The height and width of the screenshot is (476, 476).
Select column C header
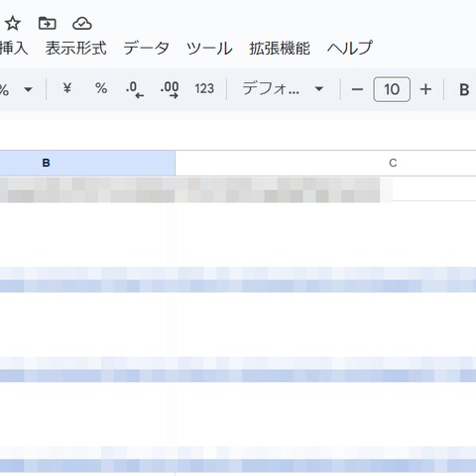coord(325,163)
